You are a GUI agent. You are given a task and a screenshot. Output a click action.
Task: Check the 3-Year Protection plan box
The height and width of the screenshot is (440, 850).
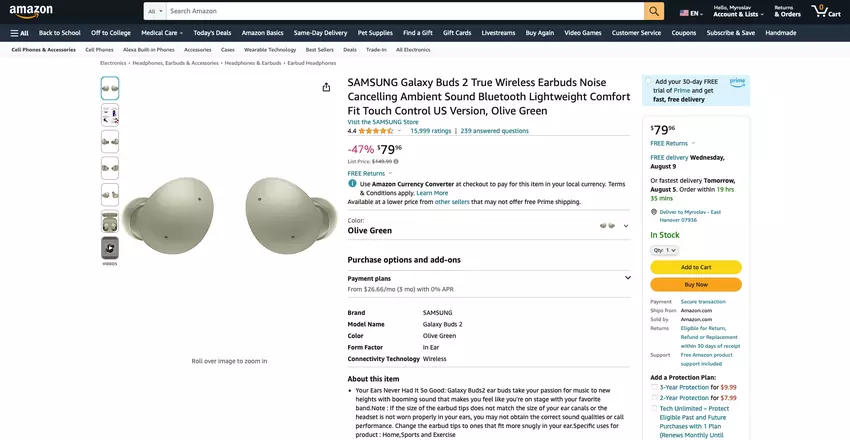pos(654,387)
